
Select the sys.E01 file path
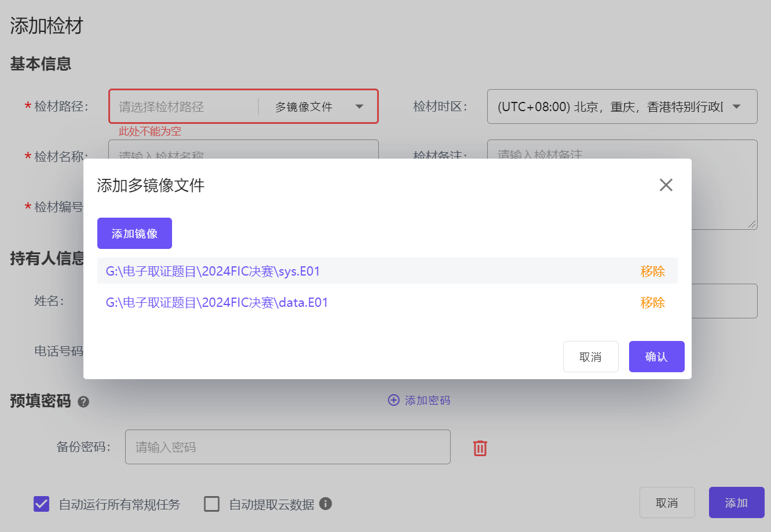coord(213,271)
